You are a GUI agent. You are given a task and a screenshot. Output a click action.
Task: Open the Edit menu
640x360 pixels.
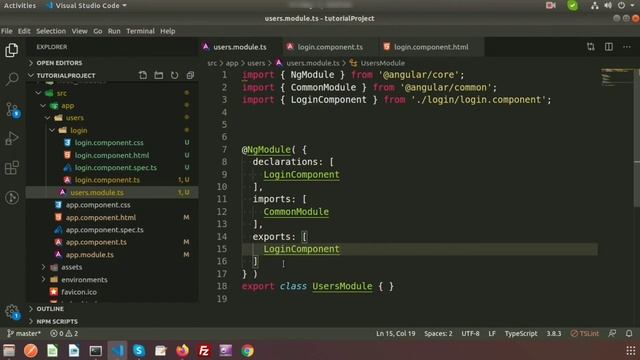[24, 31]
